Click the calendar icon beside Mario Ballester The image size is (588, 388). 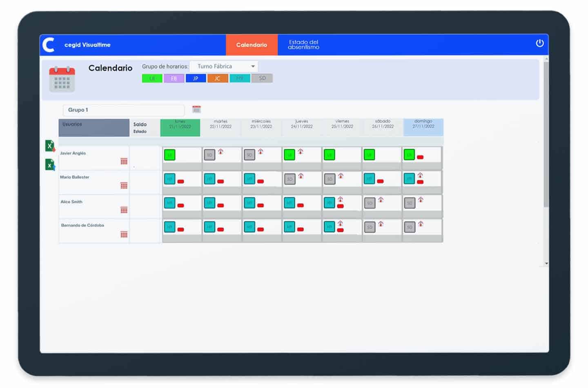(x=124, y=186)
